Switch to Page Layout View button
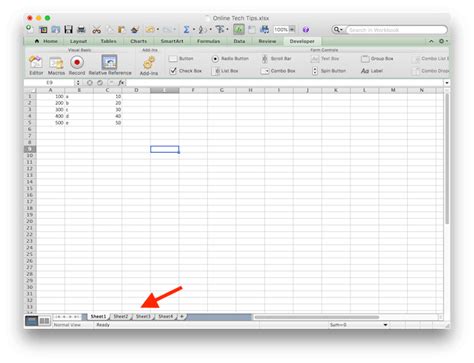Screen dimensions: 474x363 click(44, 321)
